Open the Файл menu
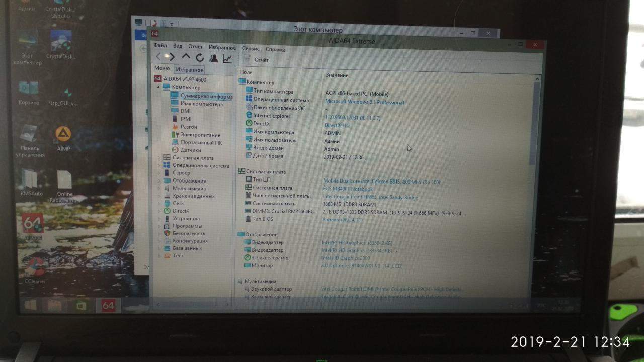This screenshot has height=362, width=644. click(x=160, y=46)
